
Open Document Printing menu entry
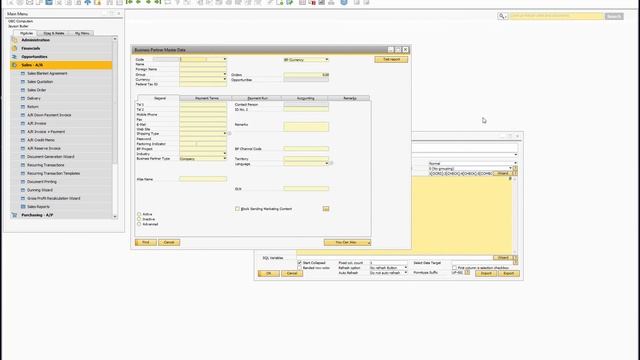[x=42, y=182]
